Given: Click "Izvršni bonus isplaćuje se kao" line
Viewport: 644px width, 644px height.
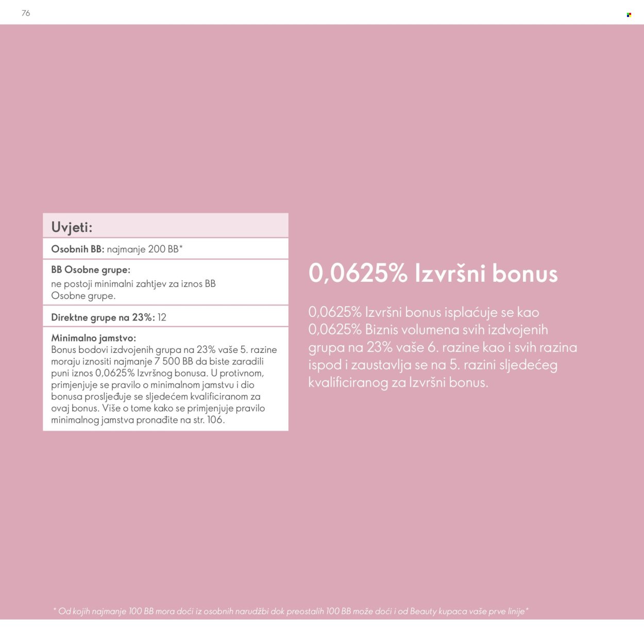Looking at the screenshot, I should pos(423,312).
